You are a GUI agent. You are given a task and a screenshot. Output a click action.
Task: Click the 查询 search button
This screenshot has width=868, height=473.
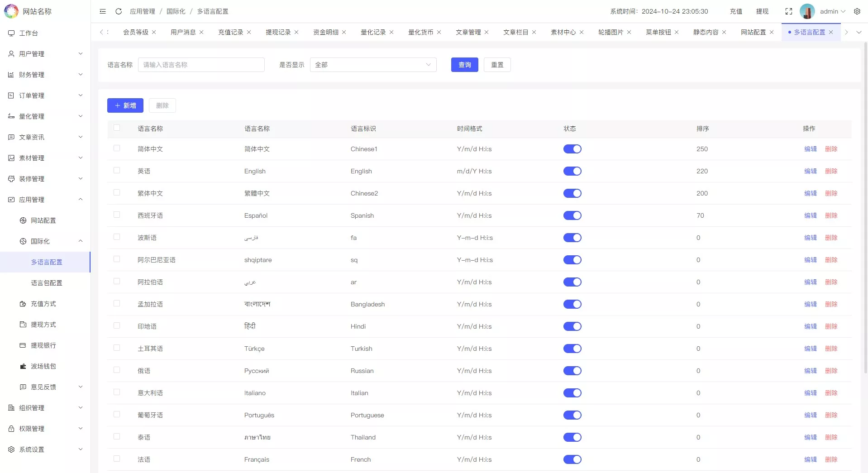(x=464, y=65)
